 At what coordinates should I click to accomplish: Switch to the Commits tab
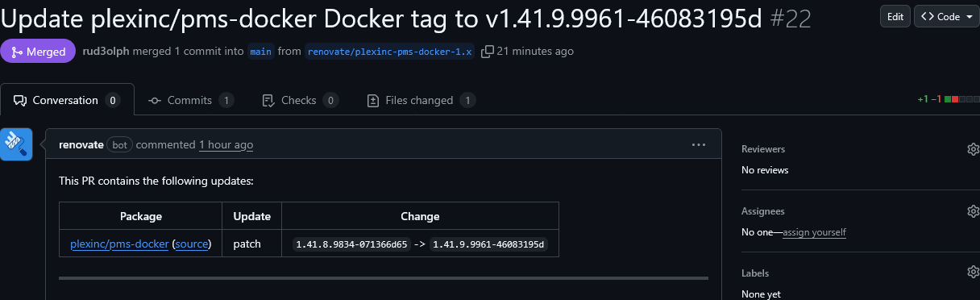point(191,101)
